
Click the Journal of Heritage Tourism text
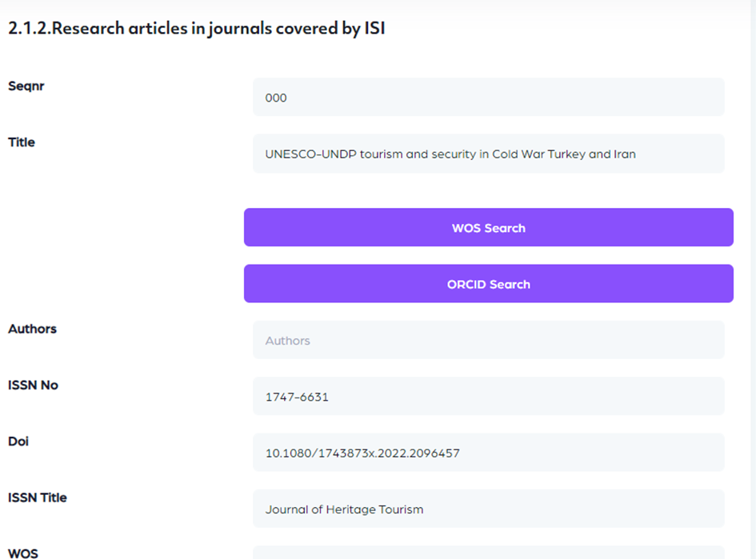point(344,509)
